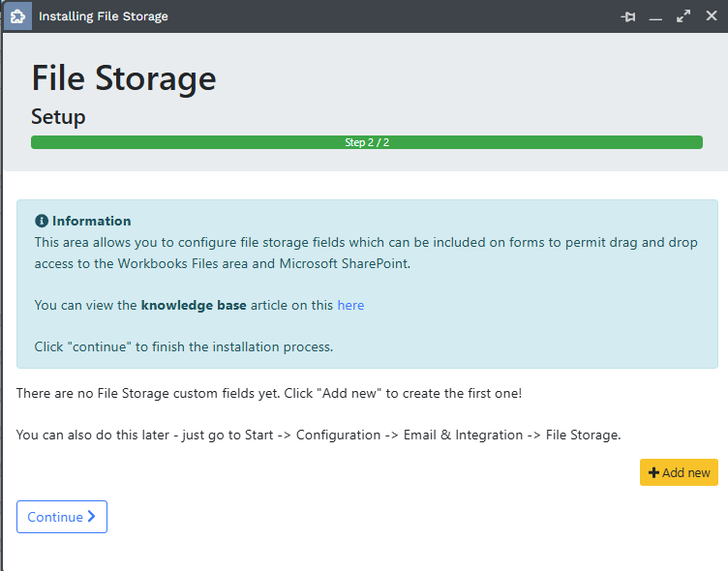Click the Information circle icon

tap(42, 221)
